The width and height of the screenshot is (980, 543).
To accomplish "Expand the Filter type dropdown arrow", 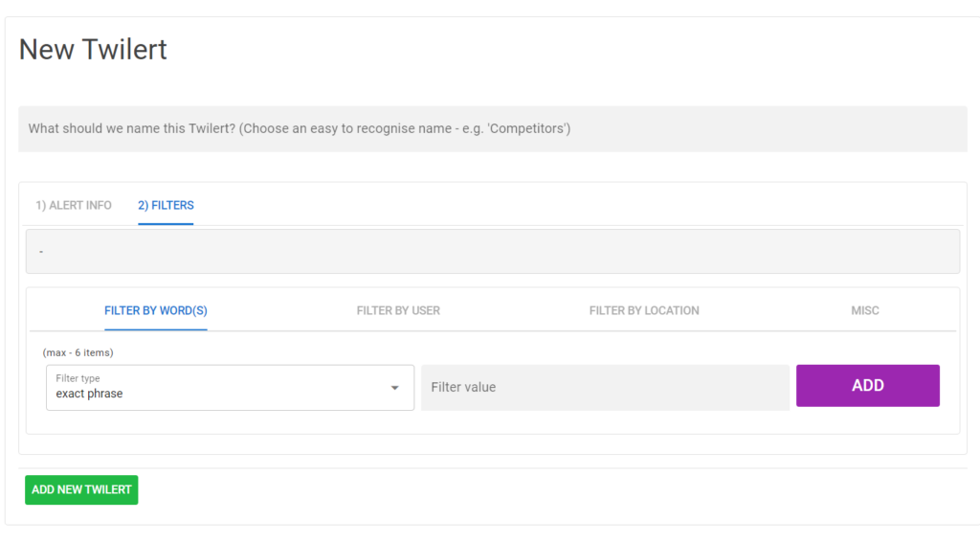I will point(394,388).
